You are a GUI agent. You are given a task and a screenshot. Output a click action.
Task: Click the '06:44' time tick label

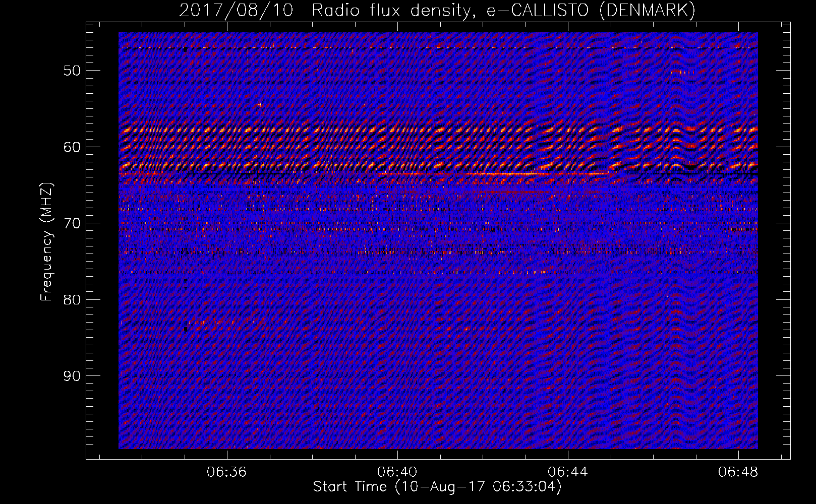coord(568,472)
